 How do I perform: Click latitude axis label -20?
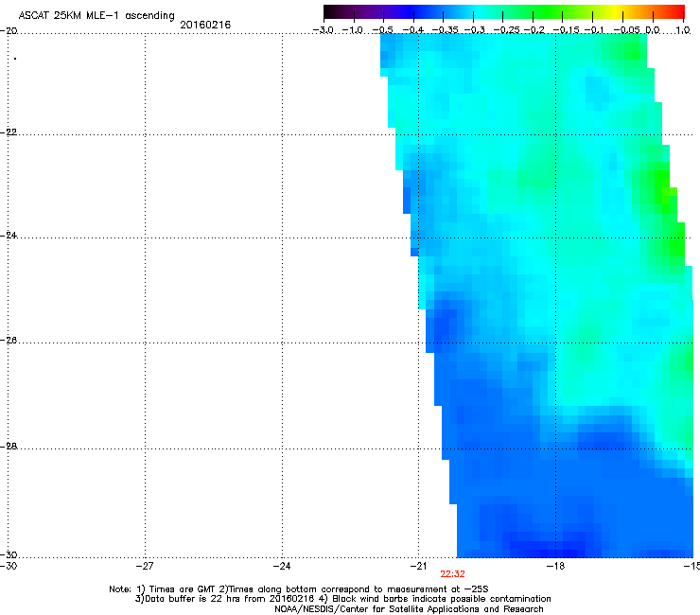tap(9, 31)
